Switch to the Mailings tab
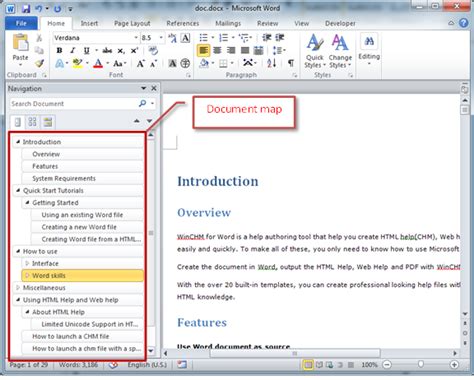 (228, 23)
